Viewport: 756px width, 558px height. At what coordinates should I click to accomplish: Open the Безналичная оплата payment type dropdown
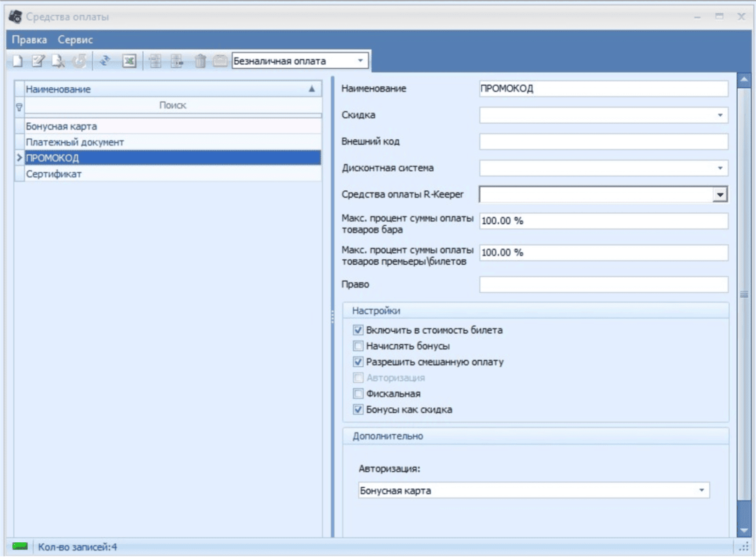pos(361,61)
